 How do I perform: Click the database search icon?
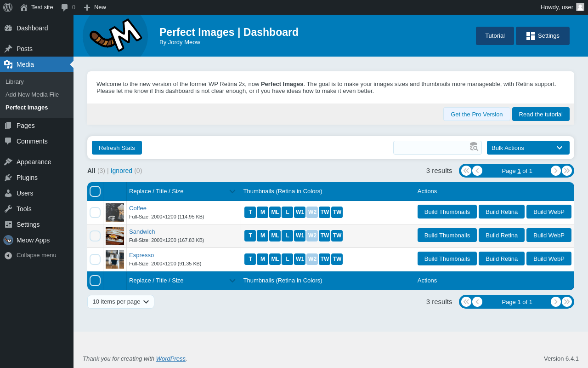point(474,147)
